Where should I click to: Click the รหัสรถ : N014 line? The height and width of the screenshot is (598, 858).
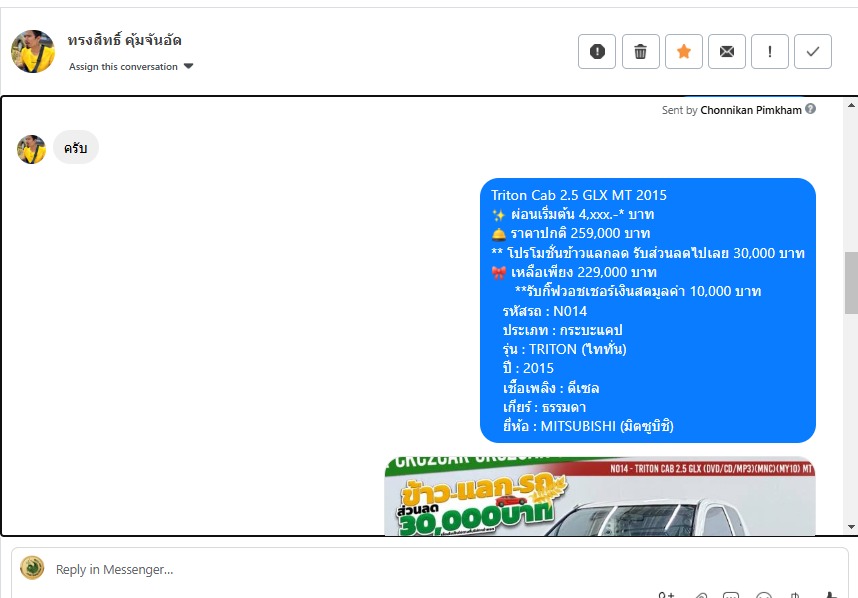pos(544,311)
